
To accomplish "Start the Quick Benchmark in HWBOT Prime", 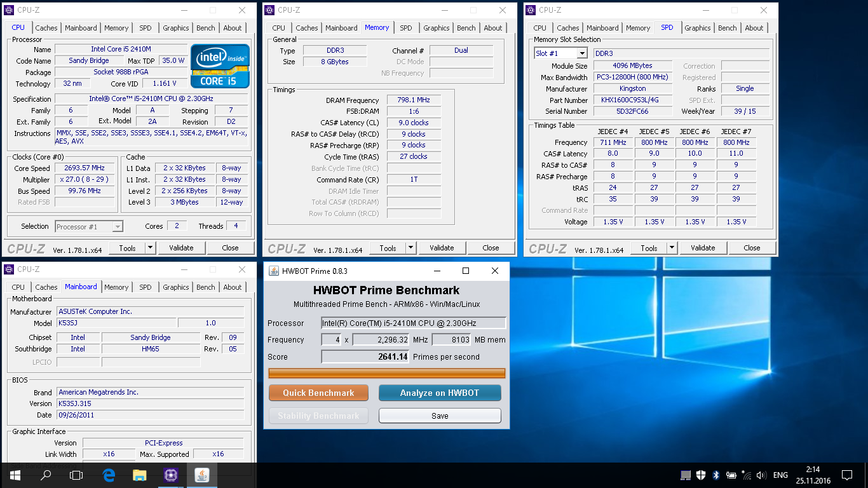I will click(318, 393).
